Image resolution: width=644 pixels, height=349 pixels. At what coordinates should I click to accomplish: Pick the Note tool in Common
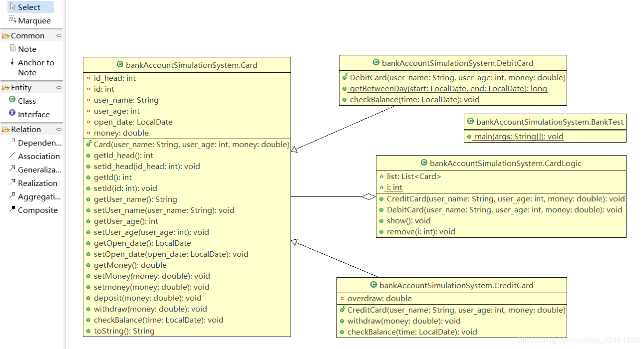point(23,49)
